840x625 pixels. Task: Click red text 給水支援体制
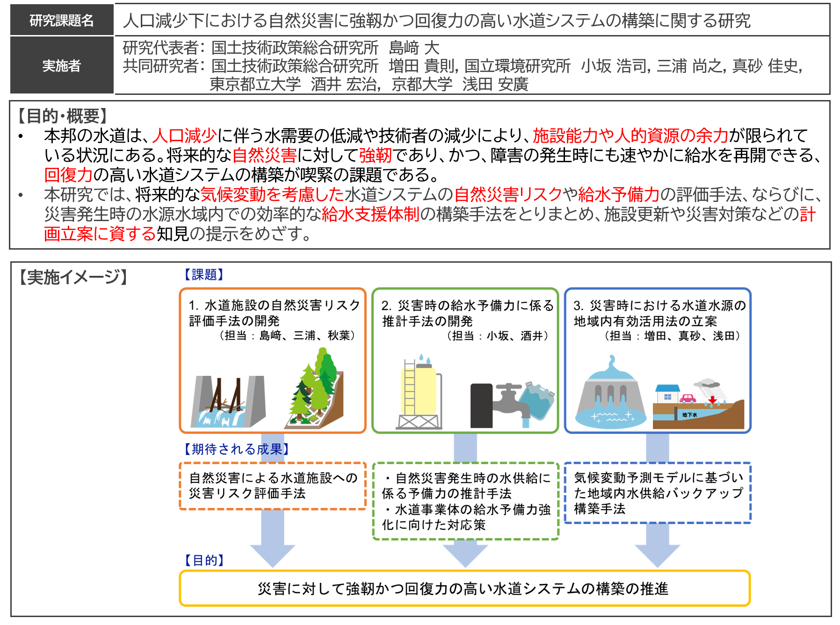(371, 214)
